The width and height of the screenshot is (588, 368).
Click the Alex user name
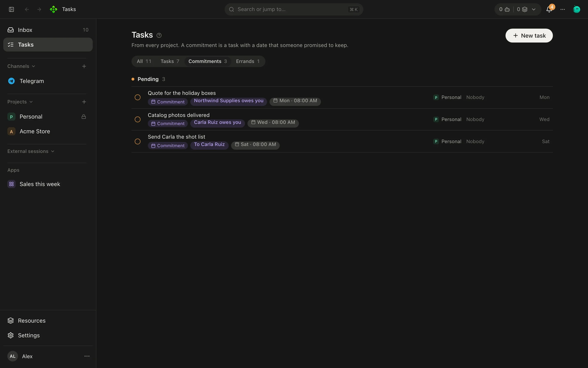[27, 356]
